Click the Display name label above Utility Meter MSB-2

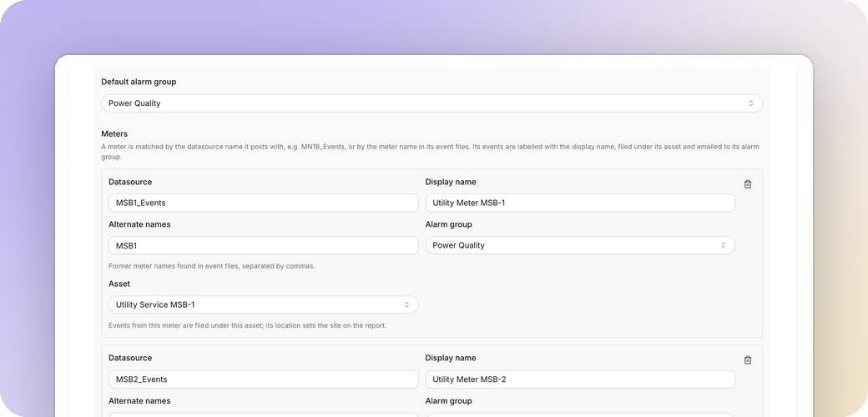point(451,359)
